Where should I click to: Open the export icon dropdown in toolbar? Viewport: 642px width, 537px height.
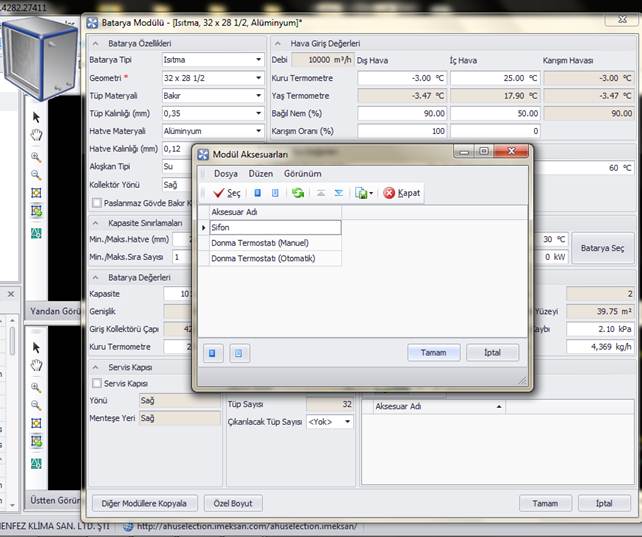(372, 193)
